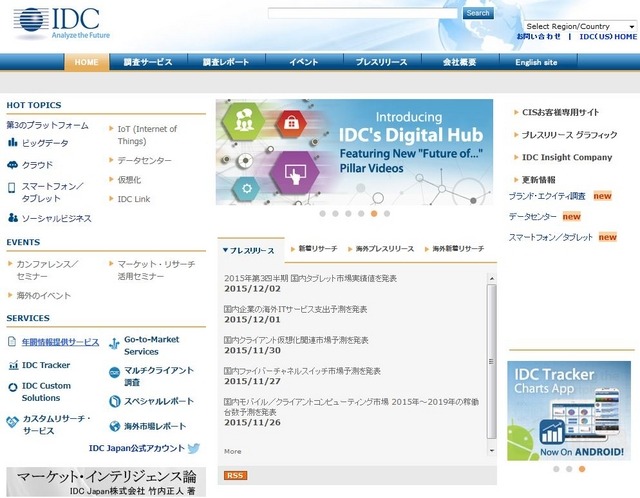640x498 pixels.
Task: Open the 調査レポート navigation menu
Action: (x=226, y=62)
